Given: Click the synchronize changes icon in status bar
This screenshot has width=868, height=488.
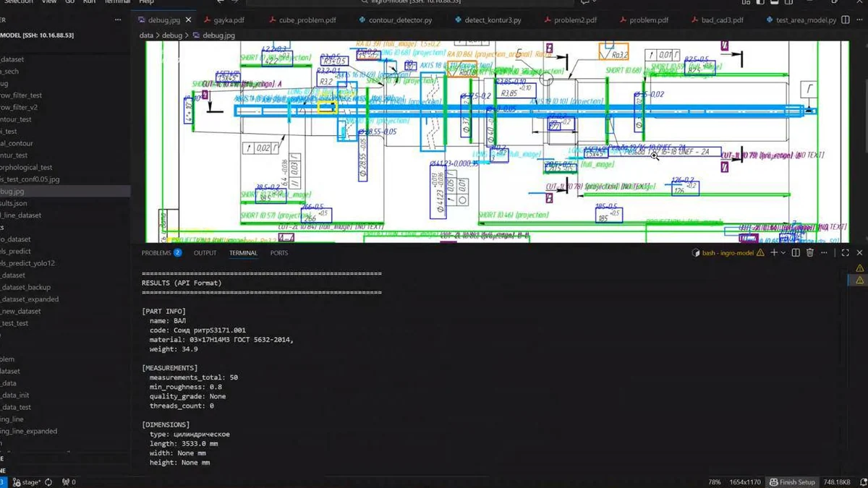Looking at the screenshot, I should click(48, 481).
